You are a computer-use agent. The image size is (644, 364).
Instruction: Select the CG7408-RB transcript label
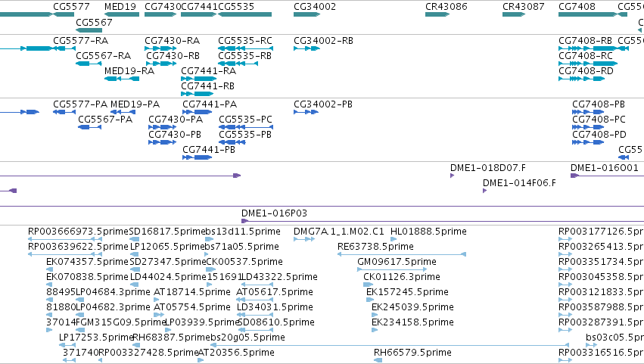click(585, 41)
